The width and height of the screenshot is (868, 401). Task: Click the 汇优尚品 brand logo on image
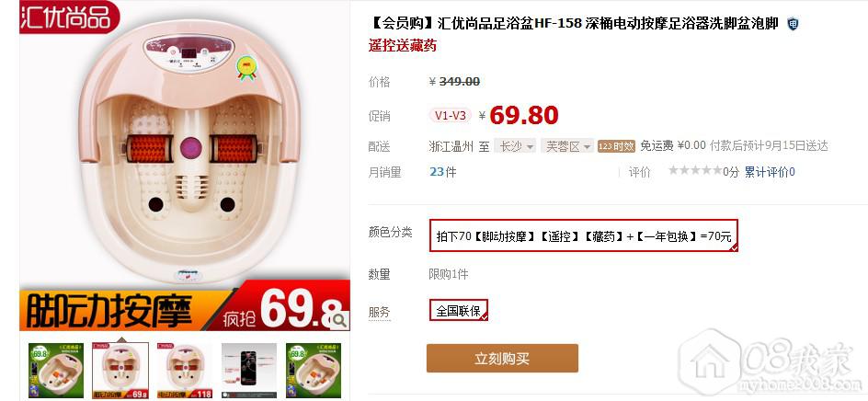click(70, 16)
